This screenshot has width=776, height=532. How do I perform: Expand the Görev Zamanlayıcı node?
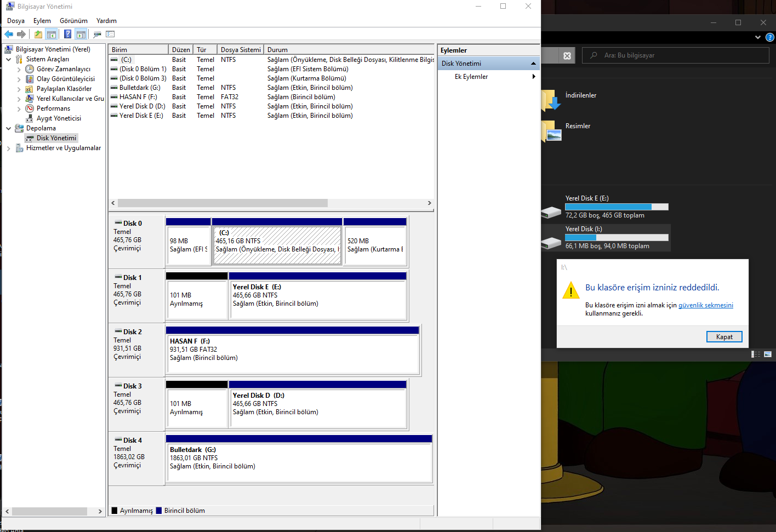[19, 70]
